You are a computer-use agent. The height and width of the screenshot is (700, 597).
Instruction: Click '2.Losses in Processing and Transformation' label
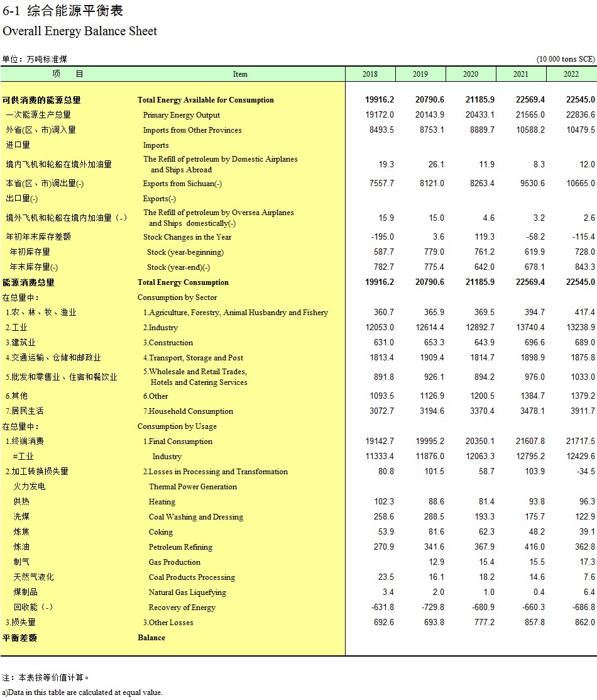click(215, 472)
